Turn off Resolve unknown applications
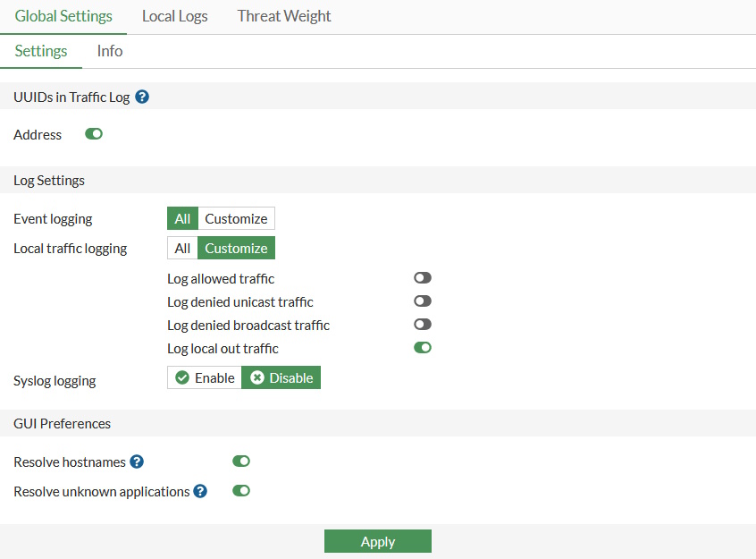This screenshot has width=756, height=559. (241, 490)
